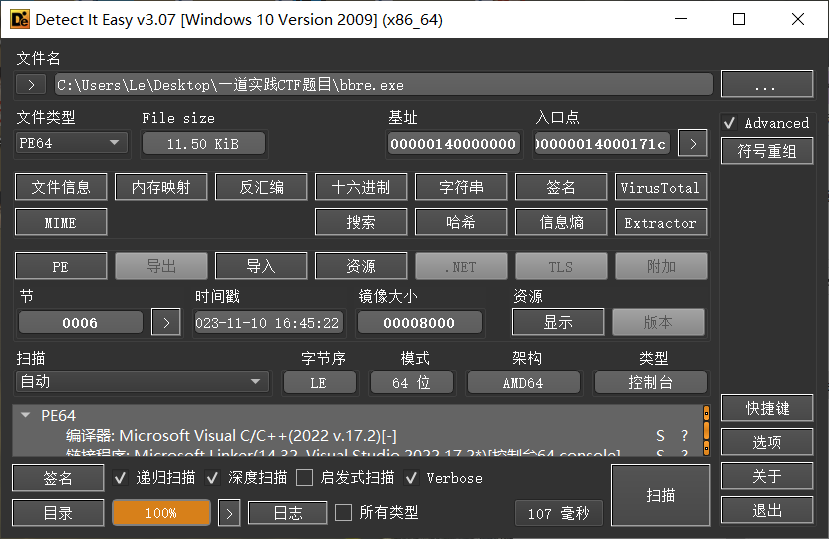Open the 自动 scan mode dropdown

[142, 382]
